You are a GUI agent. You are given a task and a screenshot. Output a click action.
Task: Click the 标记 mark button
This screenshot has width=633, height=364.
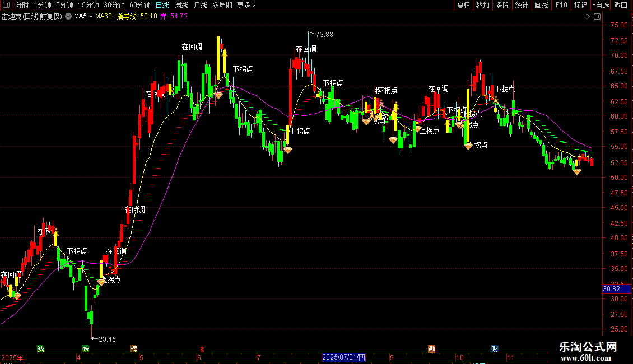click(x=580, y=5)
